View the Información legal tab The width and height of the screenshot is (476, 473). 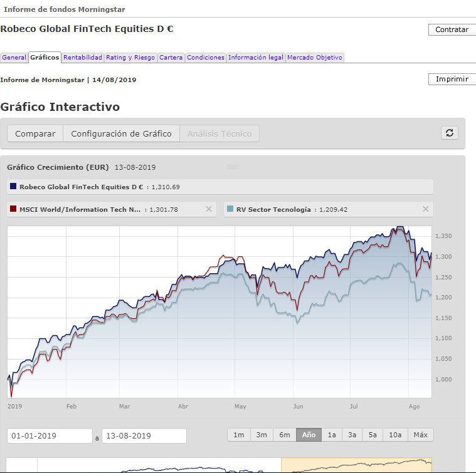pos(256,57)
